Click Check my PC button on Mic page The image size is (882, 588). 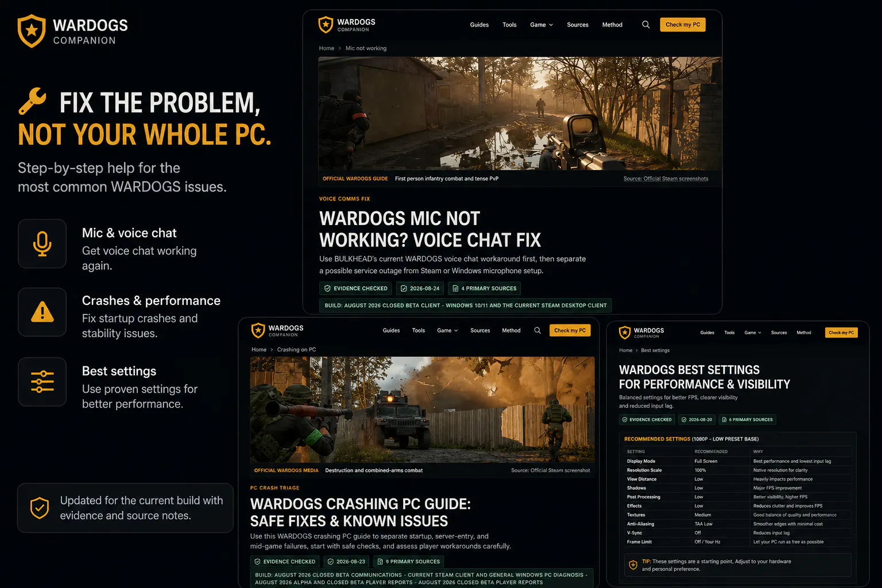683,25
